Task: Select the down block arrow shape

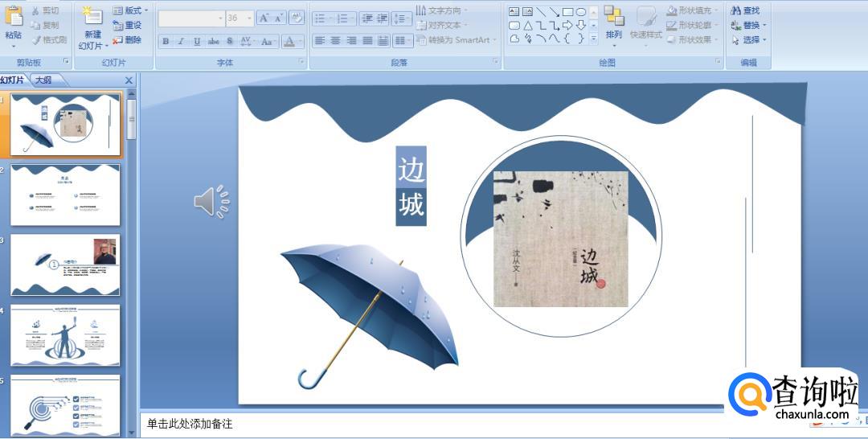Action: (581, 26)
